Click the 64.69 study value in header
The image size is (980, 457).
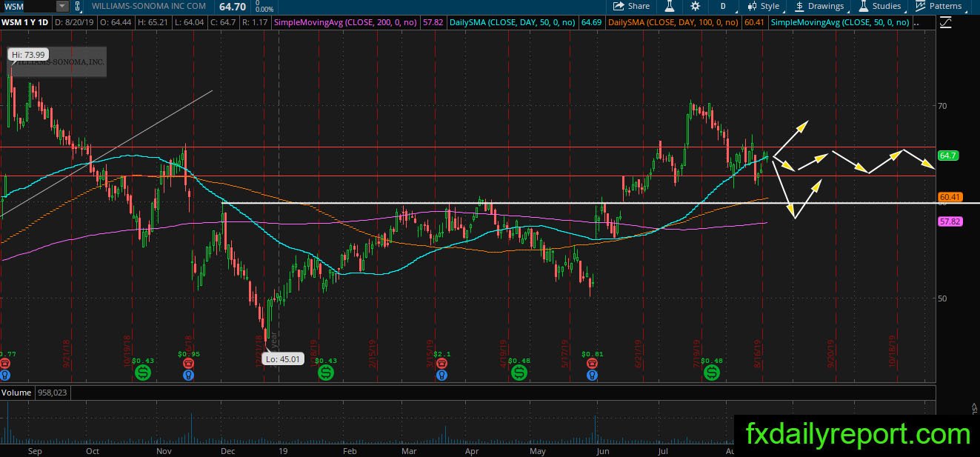591,23
